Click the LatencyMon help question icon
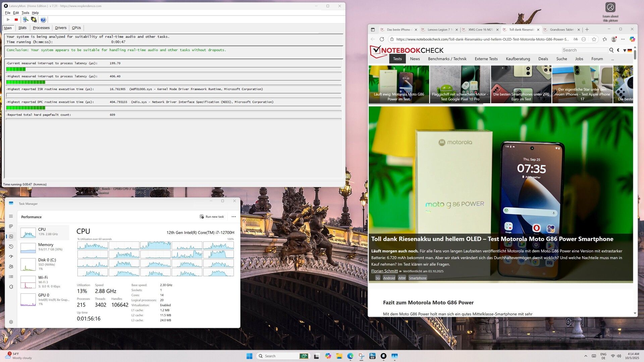644x362 pixels. (43, 20)
